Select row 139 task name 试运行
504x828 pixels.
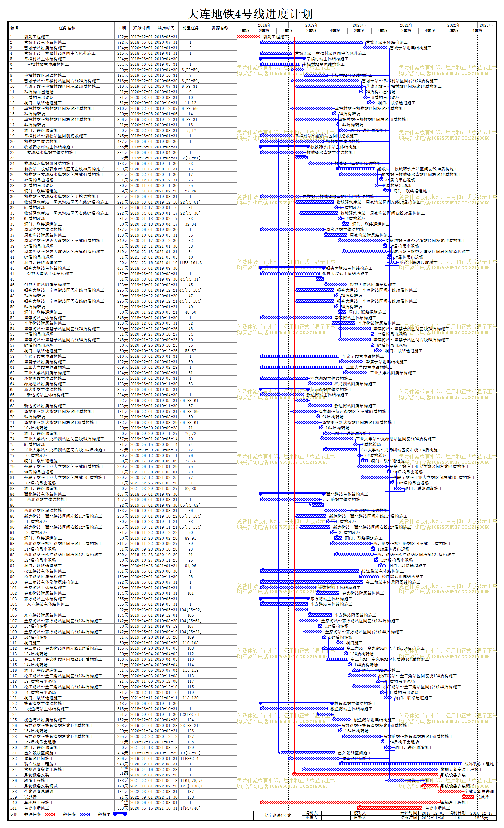(30, 797)
